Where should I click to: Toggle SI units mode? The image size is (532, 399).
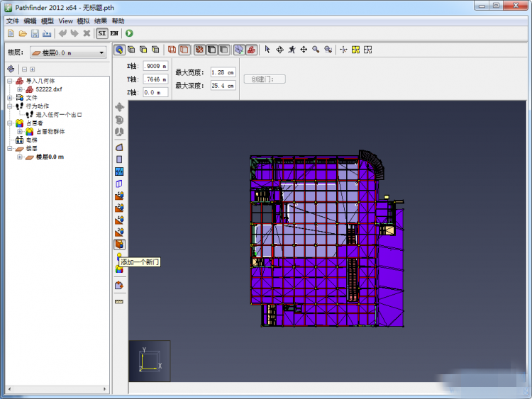point(102,33)
